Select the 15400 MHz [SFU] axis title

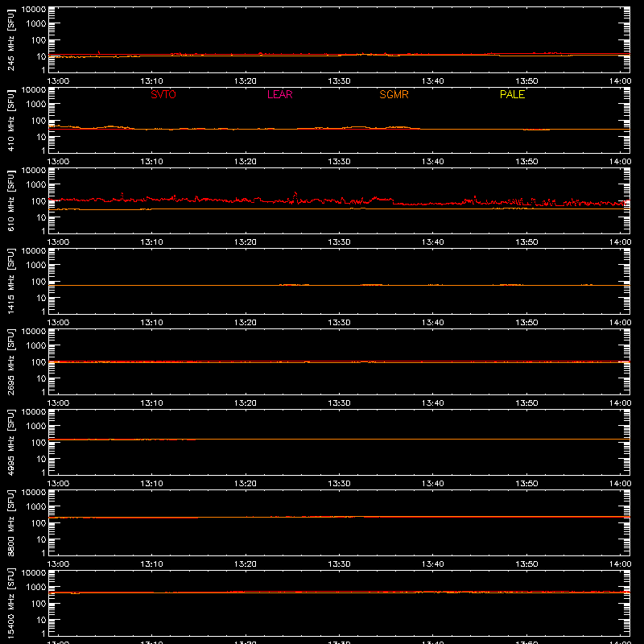(x=11, y=603)
